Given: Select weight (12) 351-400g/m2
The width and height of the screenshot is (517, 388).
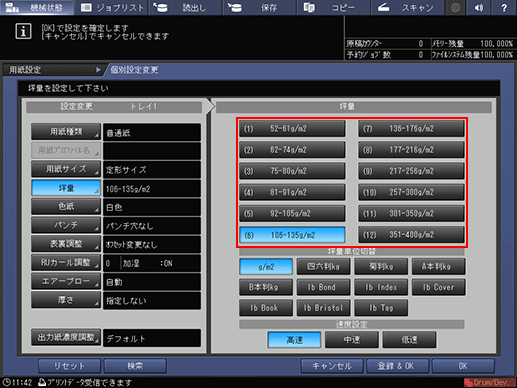Looking at the screenshot, I should coord(411,235).
